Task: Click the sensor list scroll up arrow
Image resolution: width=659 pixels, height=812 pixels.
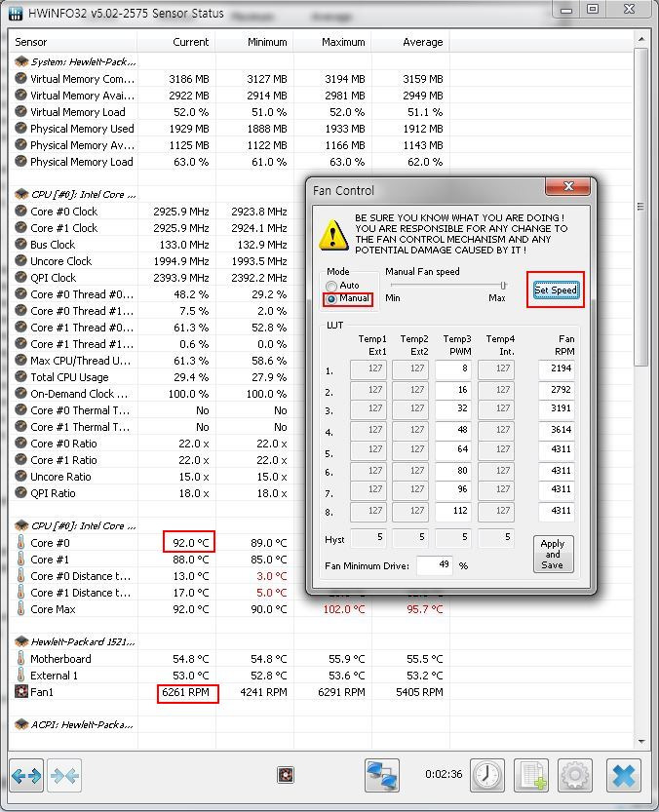Action: [x=640, y=39]
